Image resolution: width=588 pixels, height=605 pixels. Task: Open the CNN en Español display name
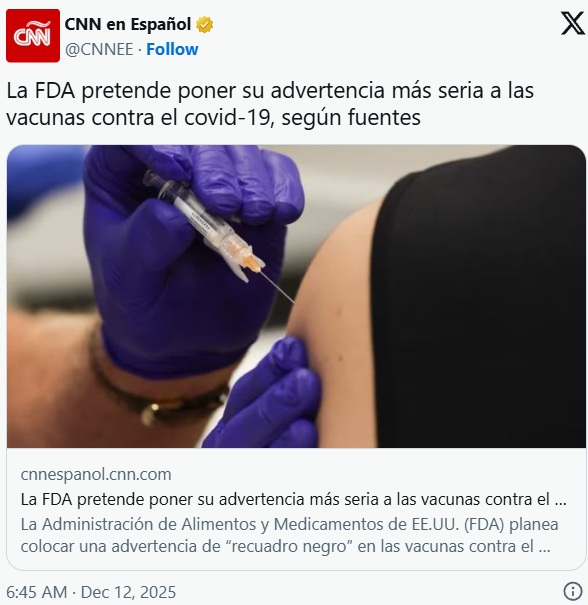[128, 24]
